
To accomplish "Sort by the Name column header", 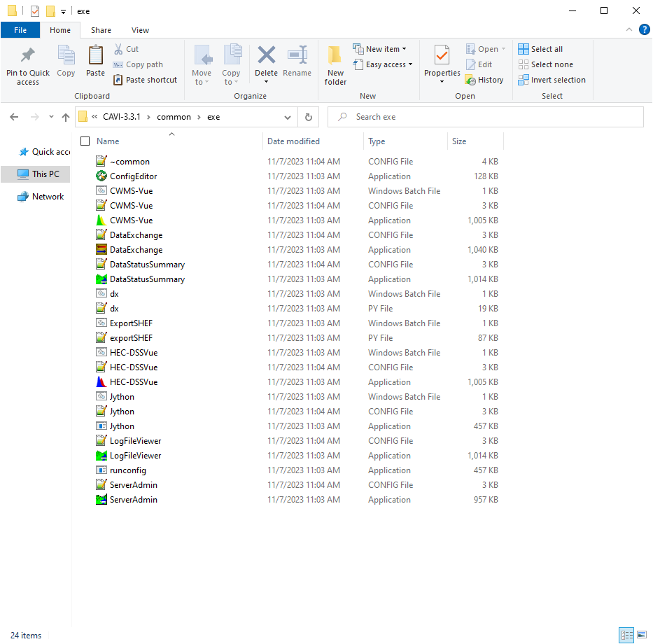I will 108,141.
